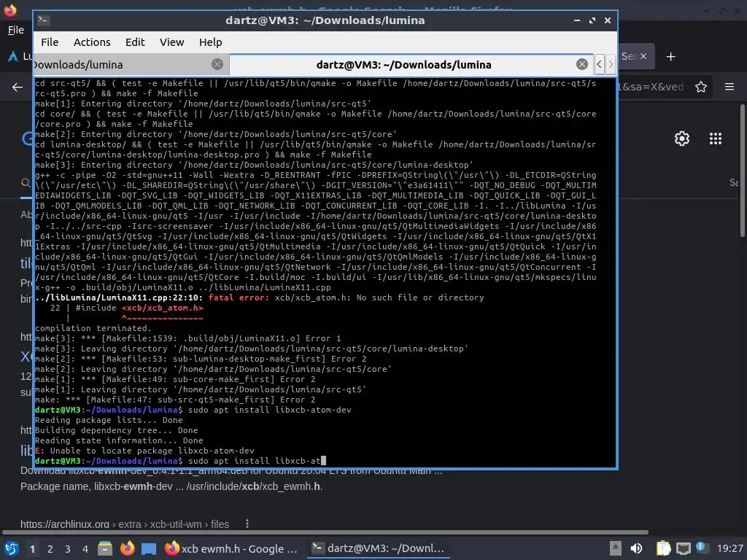The width and height of the screenshot is (747, 560).
Task: Click the 'compilation terminated.' line
Action: 93,328
